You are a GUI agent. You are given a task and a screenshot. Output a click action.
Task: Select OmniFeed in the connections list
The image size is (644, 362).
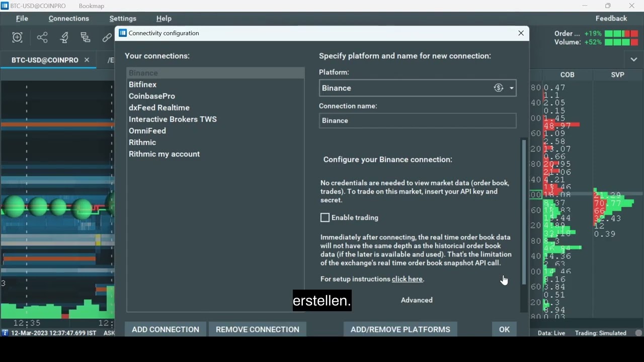216,131
